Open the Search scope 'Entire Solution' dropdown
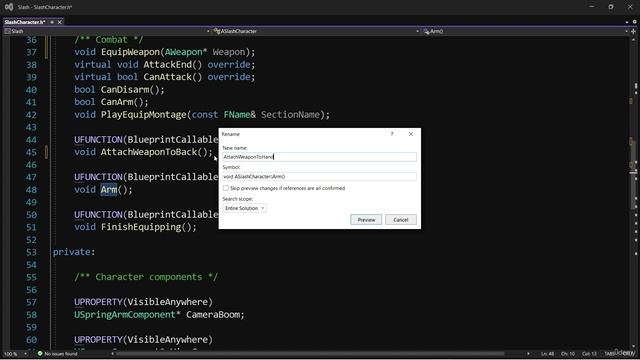Screen dimensions: 640x360 tap(244, 208)
